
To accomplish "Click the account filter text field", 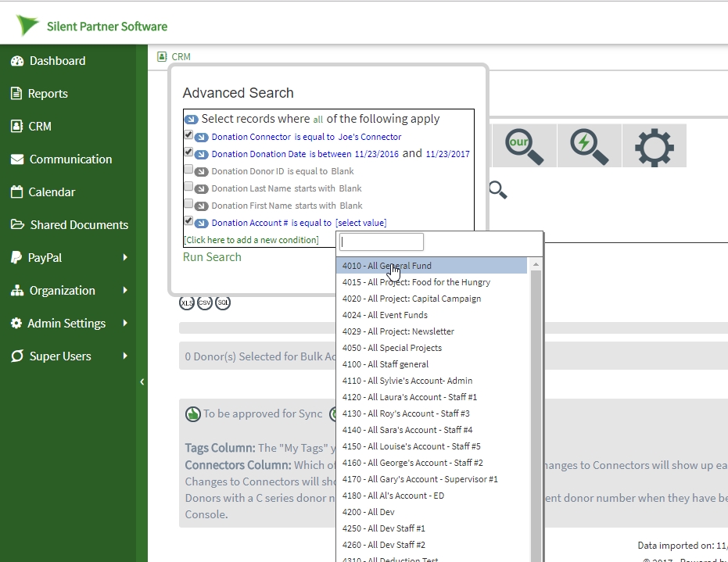I will pos(382,242).
